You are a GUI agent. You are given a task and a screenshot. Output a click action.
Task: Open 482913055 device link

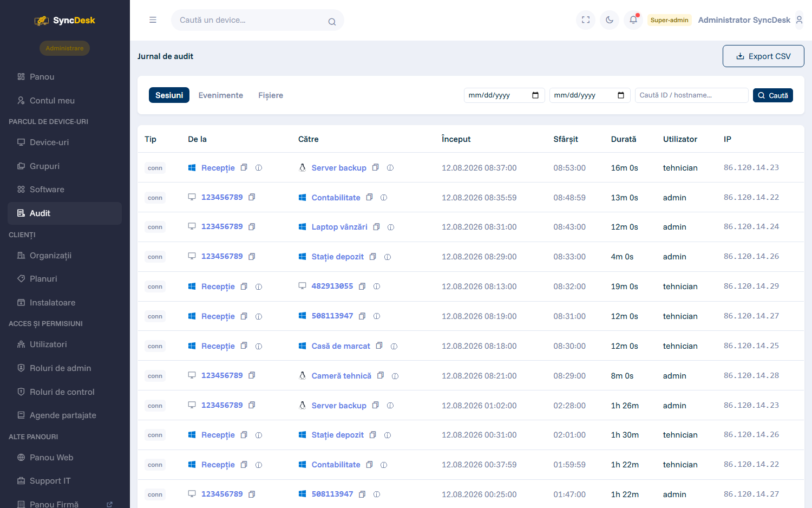coord(332,286)
